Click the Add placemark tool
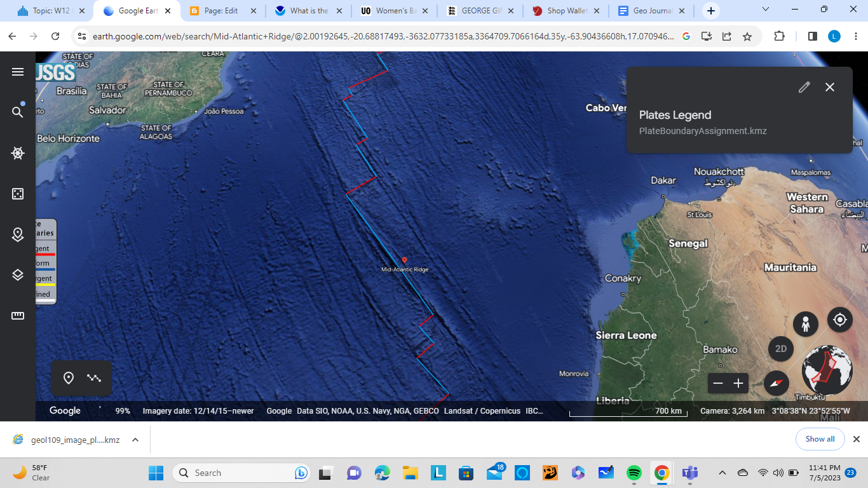The width and height of the screenshot is (868, 488). pyautogui.click(x=69, y=378)
